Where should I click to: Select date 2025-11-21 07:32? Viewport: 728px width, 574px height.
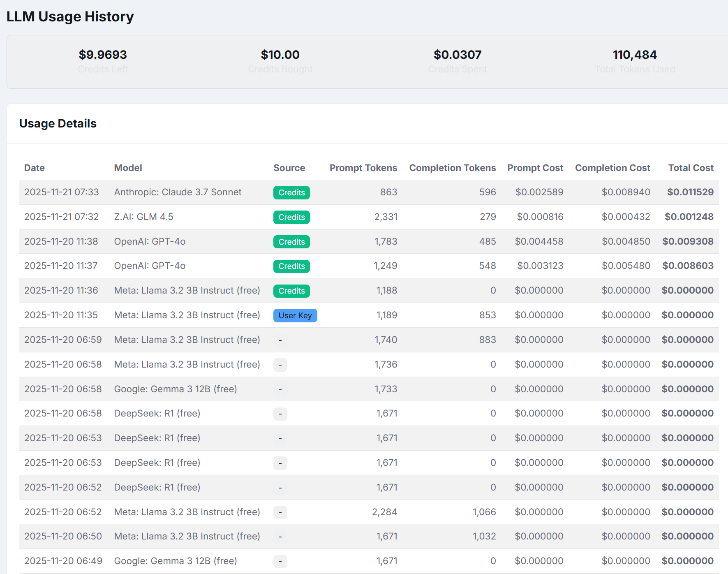click(62, 217)
